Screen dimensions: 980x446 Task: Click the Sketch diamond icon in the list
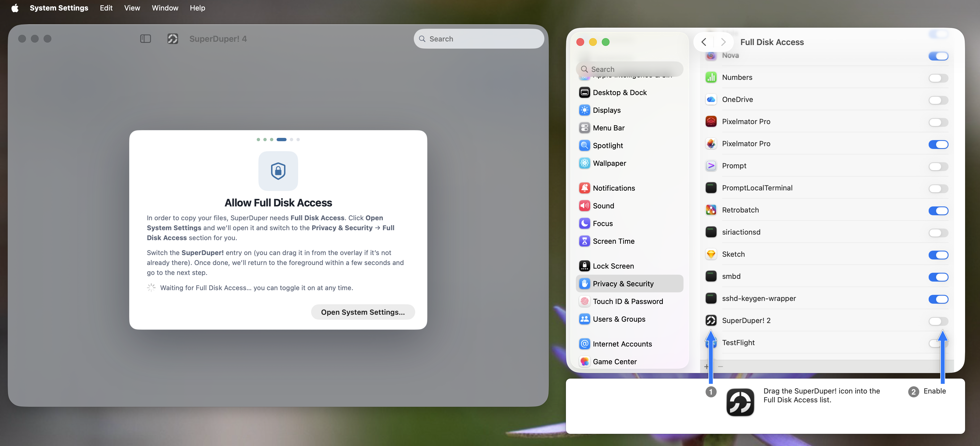(711, 254)
